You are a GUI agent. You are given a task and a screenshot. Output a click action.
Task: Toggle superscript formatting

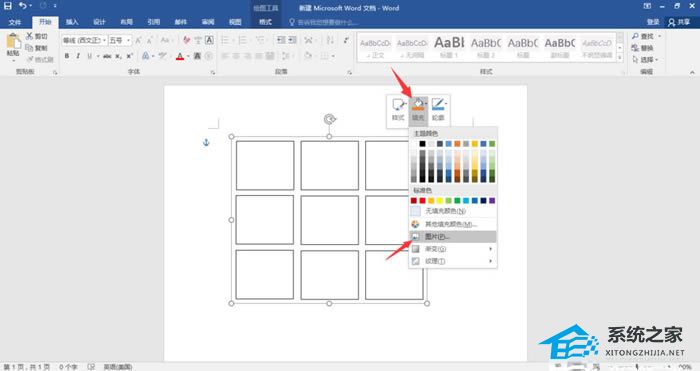129,56
